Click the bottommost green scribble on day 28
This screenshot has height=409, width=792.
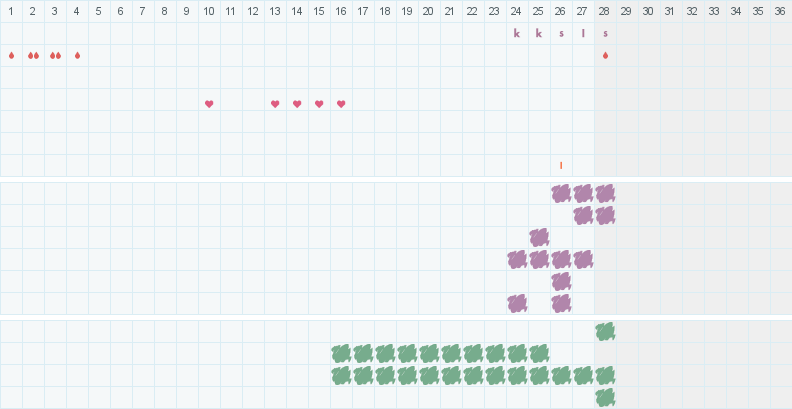tap(605, 397)
